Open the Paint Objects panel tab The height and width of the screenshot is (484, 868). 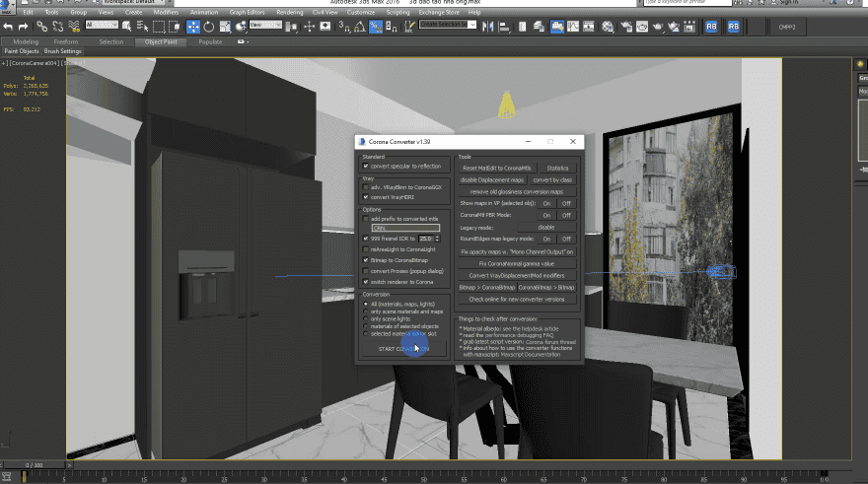22,51
